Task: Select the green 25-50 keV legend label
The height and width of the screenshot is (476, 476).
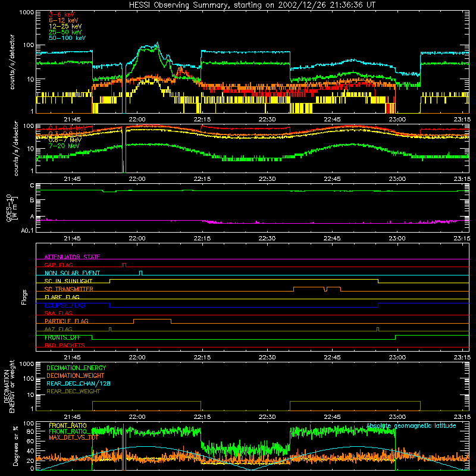Action: [65, 32]
